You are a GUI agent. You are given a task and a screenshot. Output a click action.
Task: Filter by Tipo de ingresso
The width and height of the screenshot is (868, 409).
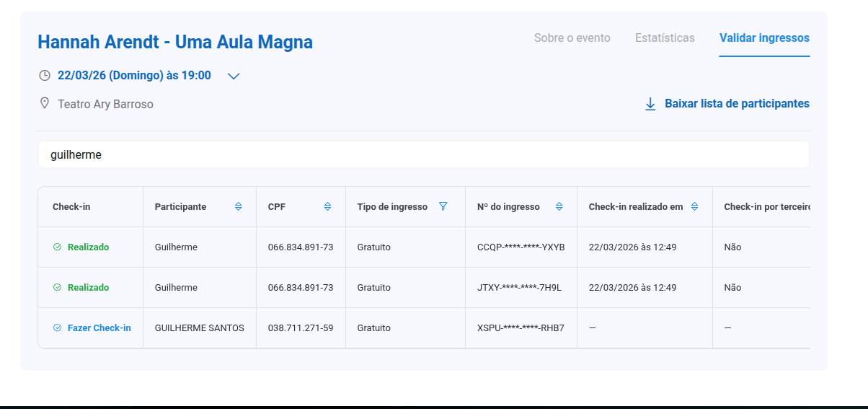click(443, 207)
